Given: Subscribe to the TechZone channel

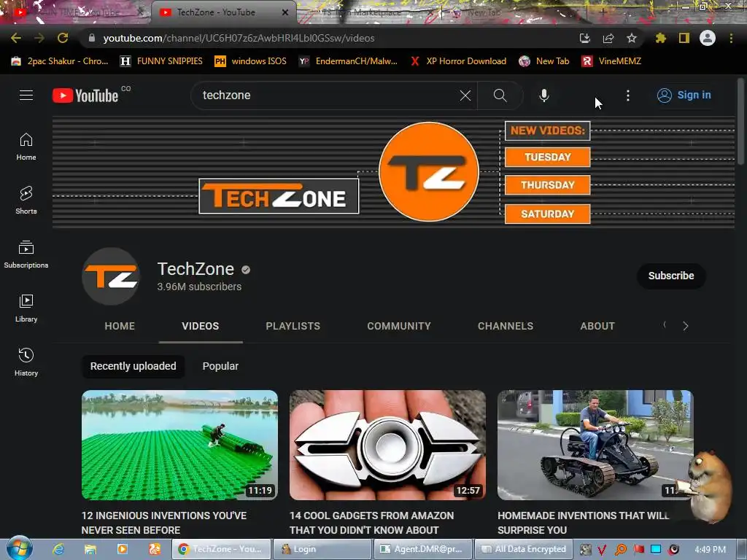Looking at the screenshot, I should point(671,276).
